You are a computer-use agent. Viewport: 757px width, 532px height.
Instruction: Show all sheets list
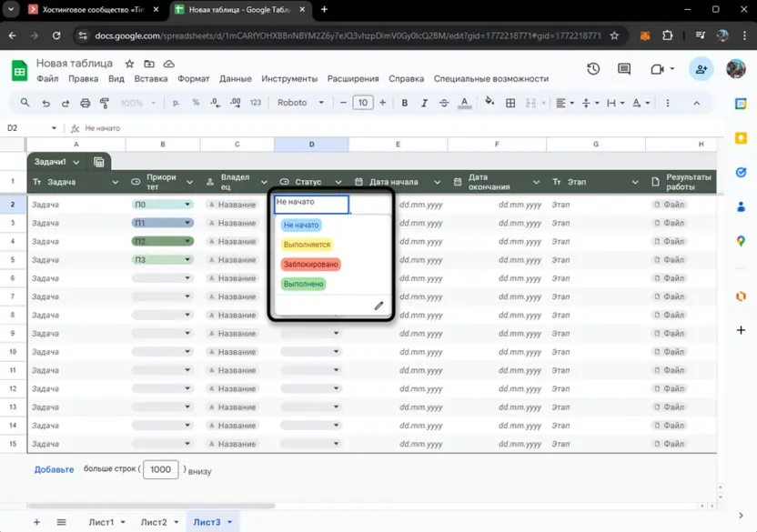(x=61, y=522)
